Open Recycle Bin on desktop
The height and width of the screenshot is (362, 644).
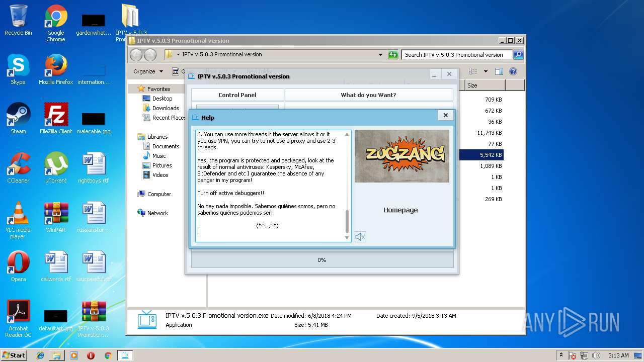coord(18,20)
